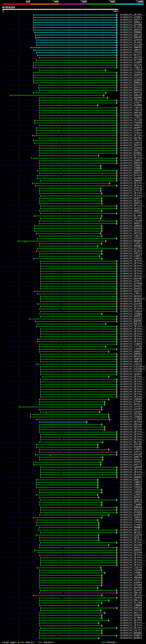146x644 pixels.
Task: Click the green ~80% identity legend segment
Action: click(101, 4)
